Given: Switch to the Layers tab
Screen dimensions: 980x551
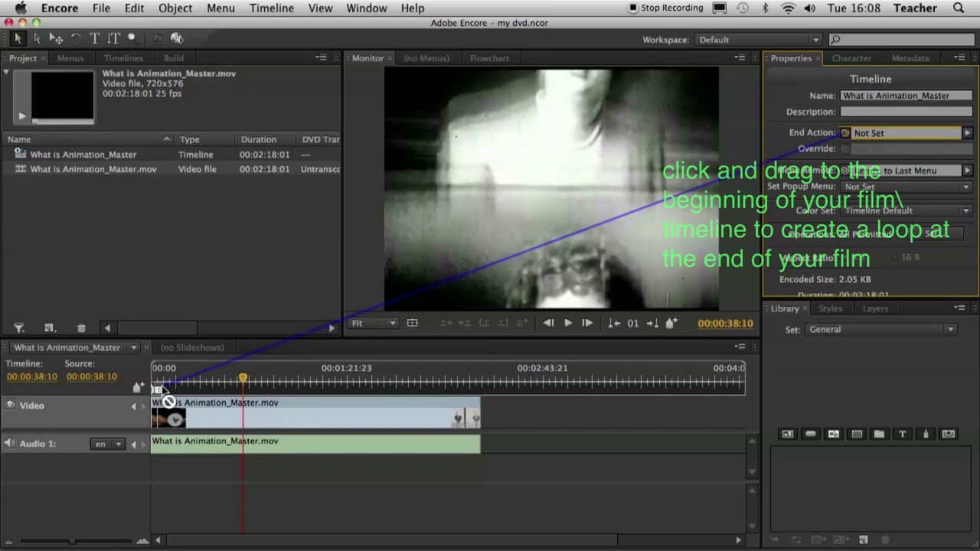Looking at the screenshot, I should [875, 308].
